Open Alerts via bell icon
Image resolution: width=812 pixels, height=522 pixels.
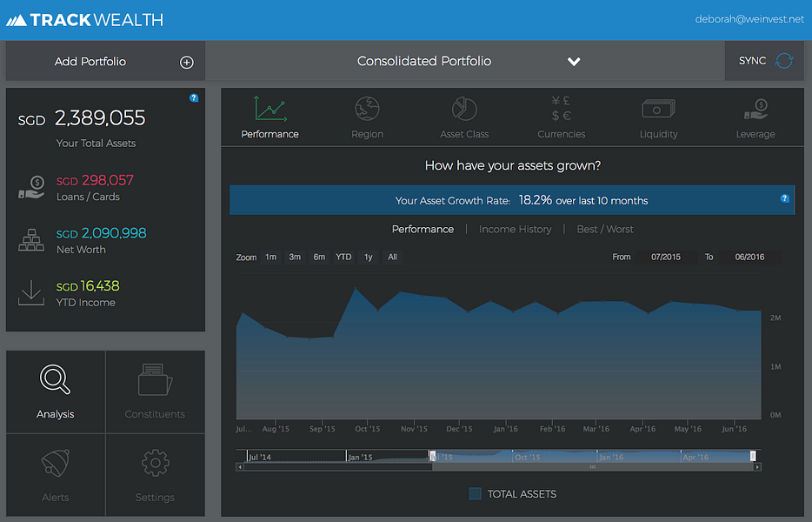55,463
